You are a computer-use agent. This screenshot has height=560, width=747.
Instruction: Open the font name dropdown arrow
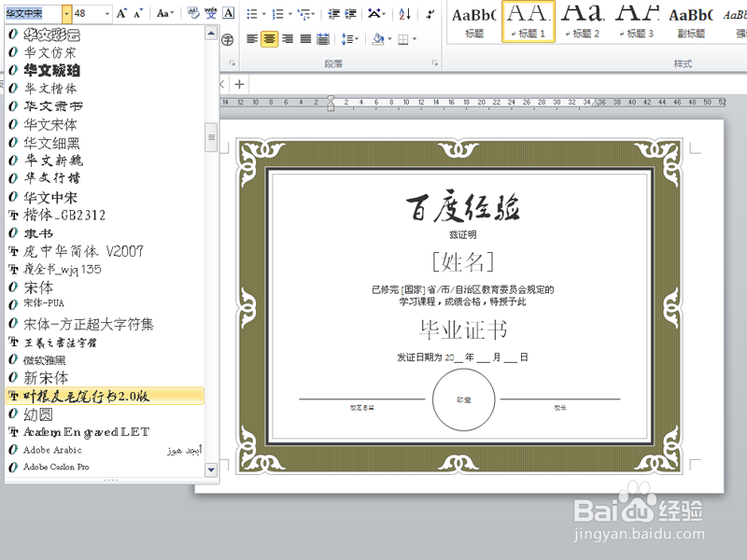click(x=66, y=14)
